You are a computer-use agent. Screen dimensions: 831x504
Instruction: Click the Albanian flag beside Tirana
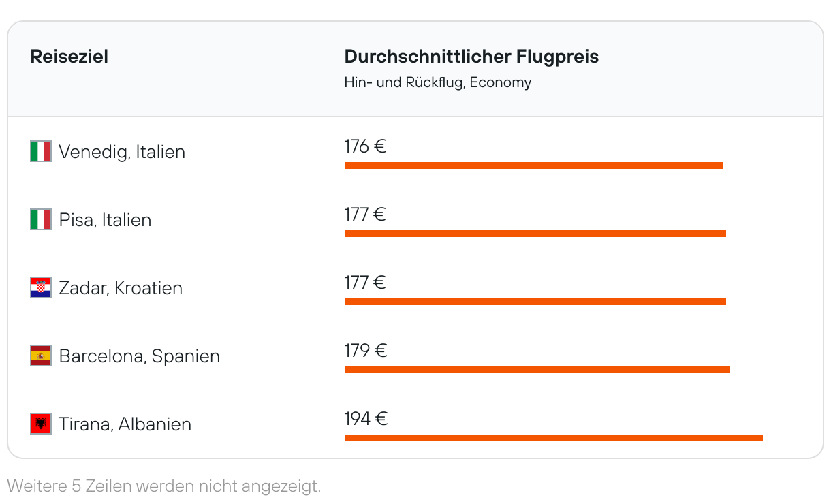pos(41,424)
